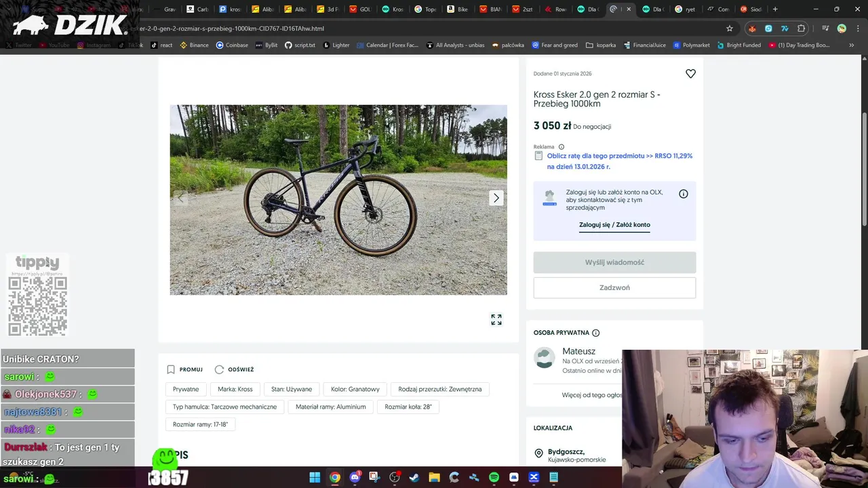The height and width of the screenshot is (488, 868).
Task: Add the Kross Esker listing to favorites with the heart
Action: pyautogui.click(x=690, y=74)
